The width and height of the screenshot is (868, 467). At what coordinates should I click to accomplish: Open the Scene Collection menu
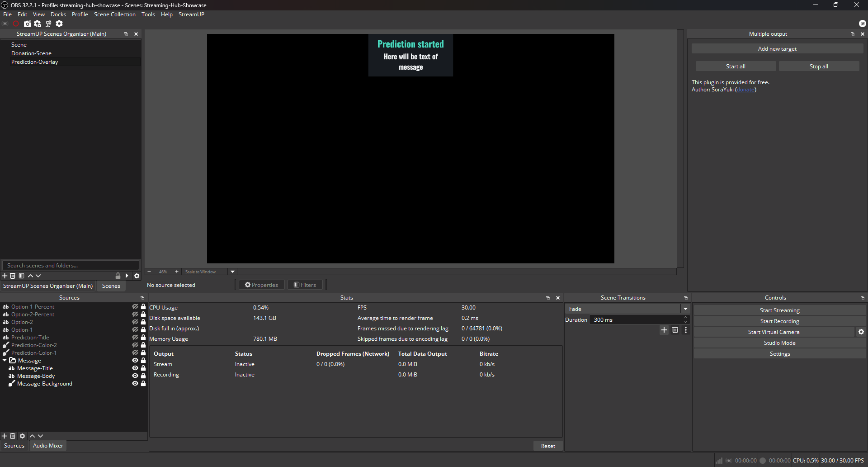coord(115,14)
